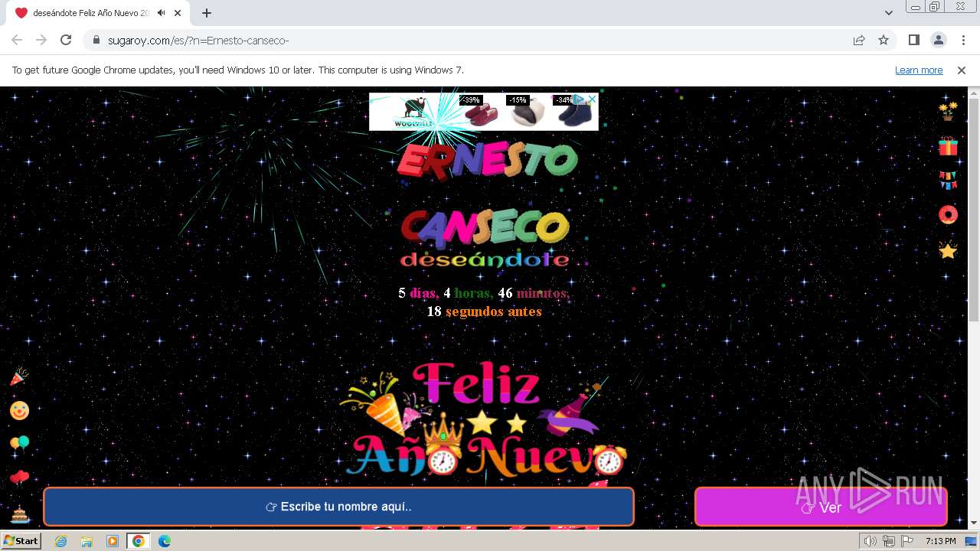Screen dimensions: 980x551
Task: Open the shoe ad banner
Action: 483,112
